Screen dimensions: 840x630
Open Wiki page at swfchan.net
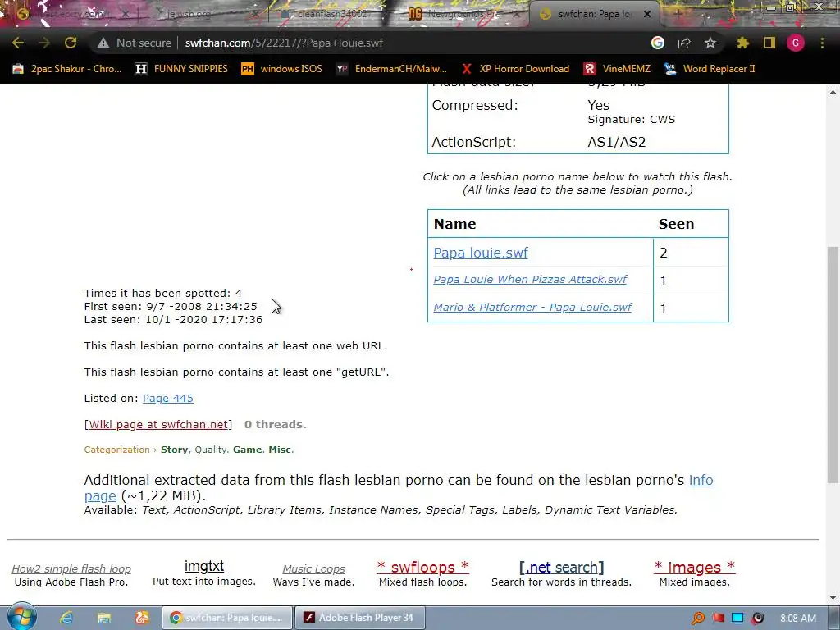click(x=158, y=424)
